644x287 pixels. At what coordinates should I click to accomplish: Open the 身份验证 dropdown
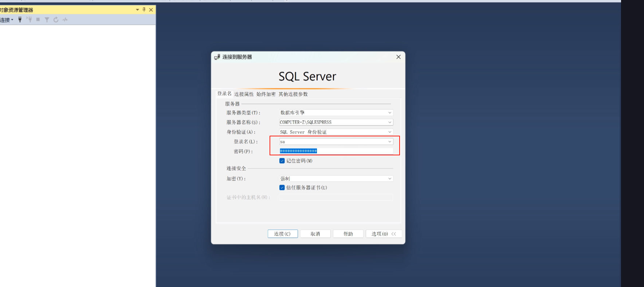[x=336, y=132]
